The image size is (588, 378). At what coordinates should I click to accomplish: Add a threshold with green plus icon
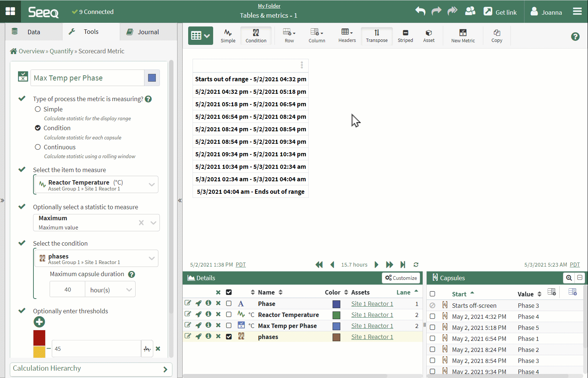pos(39,322)
